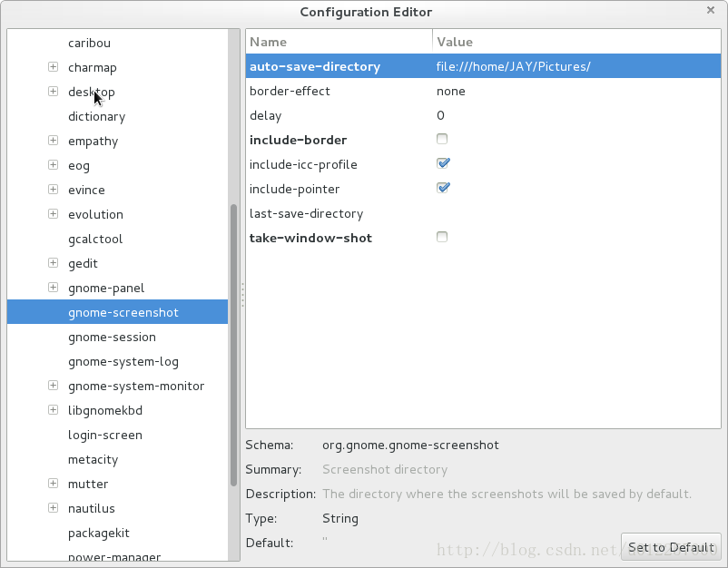Select the gnome-system-log schema
The height and width of the screenshot is (568, 728).
pos(123,361)
